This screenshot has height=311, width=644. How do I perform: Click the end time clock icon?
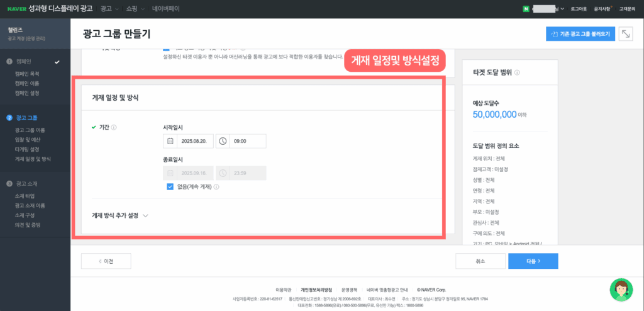[x=223, y=173]
